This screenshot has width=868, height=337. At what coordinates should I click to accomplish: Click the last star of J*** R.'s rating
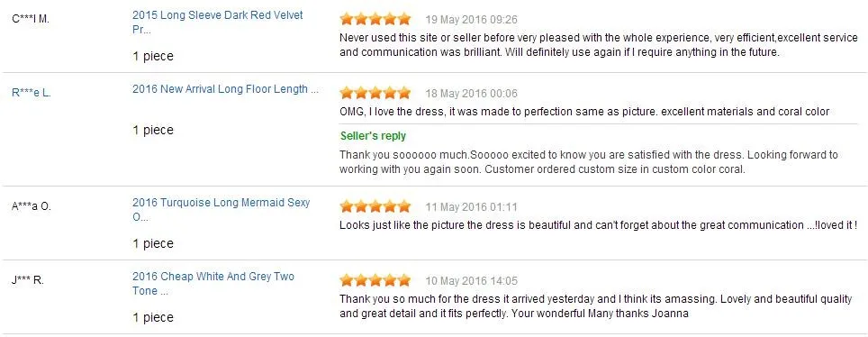tap(404, 280)
